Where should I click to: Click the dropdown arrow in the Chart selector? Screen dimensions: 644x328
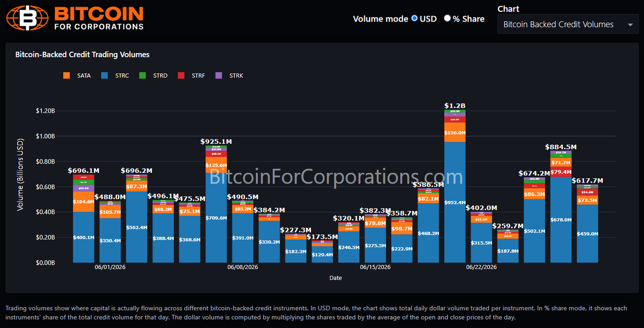(630, 25)
